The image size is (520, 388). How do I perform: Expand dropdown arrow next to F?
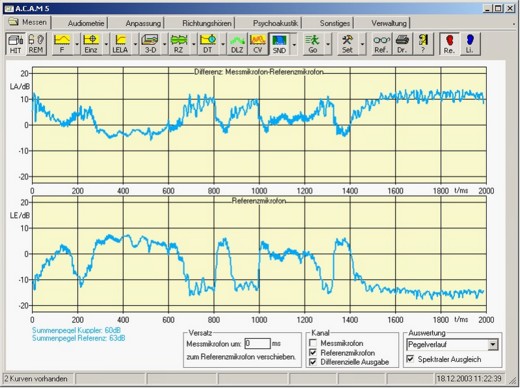(77, 44)
